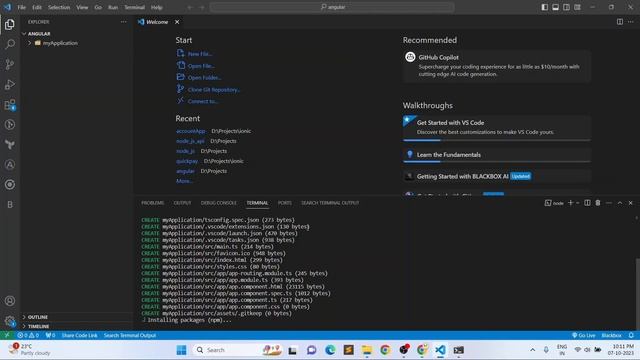Toggle primary side bar layout icon
640x360 pixels.
(x=544, y=7)
